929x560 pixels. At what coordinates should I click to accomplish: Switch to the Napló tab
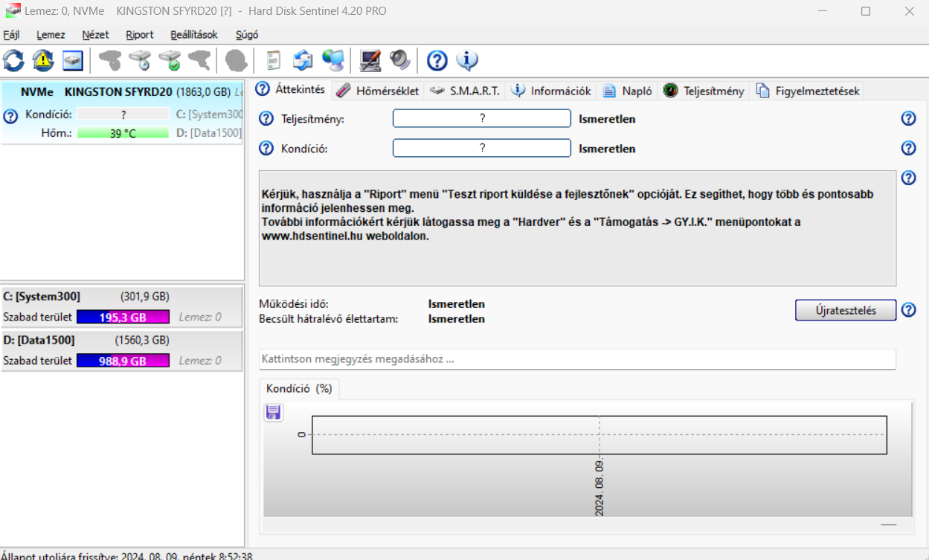point(628,91)
